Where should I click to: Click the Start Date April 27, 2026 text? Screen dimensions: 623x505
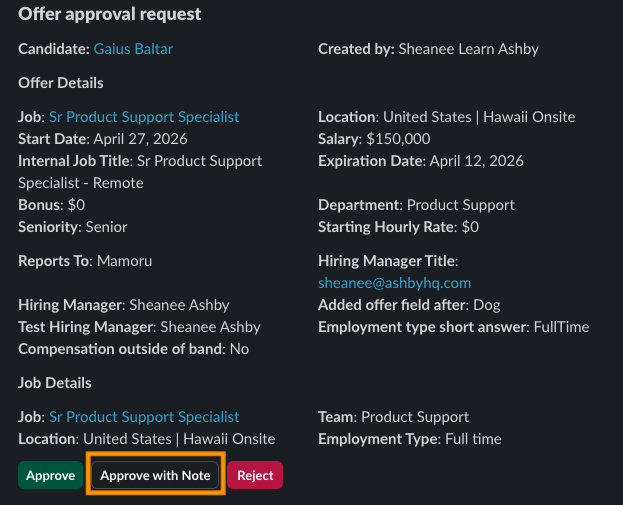[x=103, y=139]
